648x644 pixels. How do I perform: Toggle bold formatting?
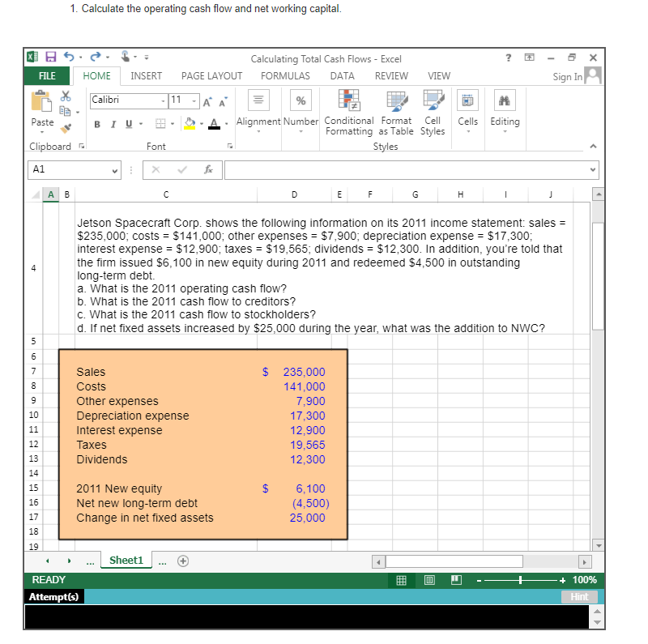[96, 122]
